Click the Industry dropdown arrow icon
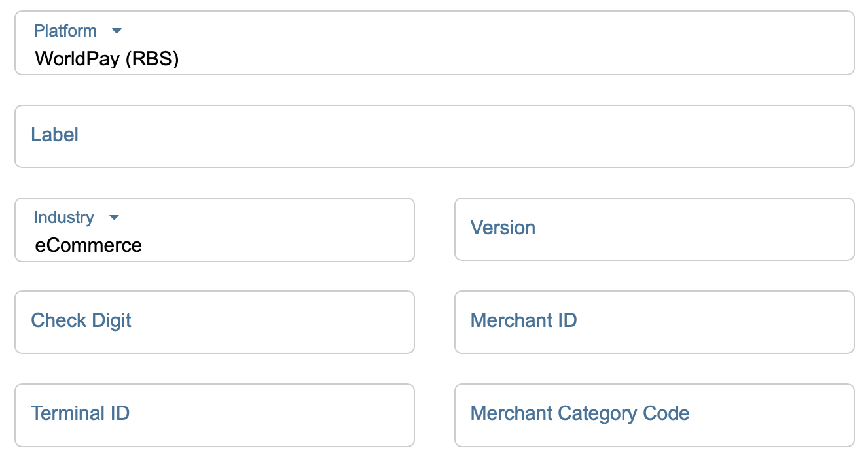 (114, 217)
